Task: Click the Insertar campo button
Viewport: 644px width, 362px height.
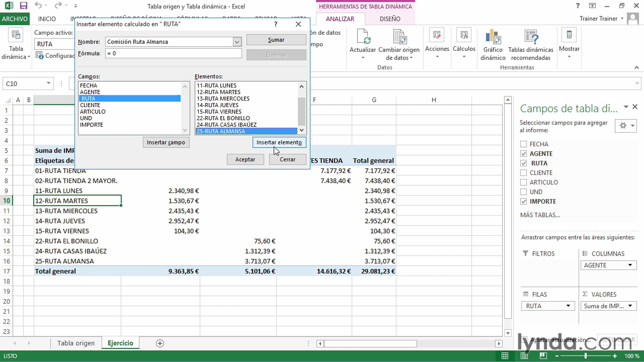Action: pyautogui.click(x=166, y=142)
